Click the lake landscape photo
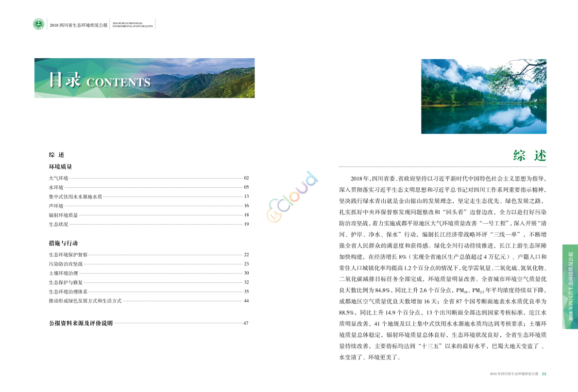This screenshot has width=578, height=392. point(484,97)
